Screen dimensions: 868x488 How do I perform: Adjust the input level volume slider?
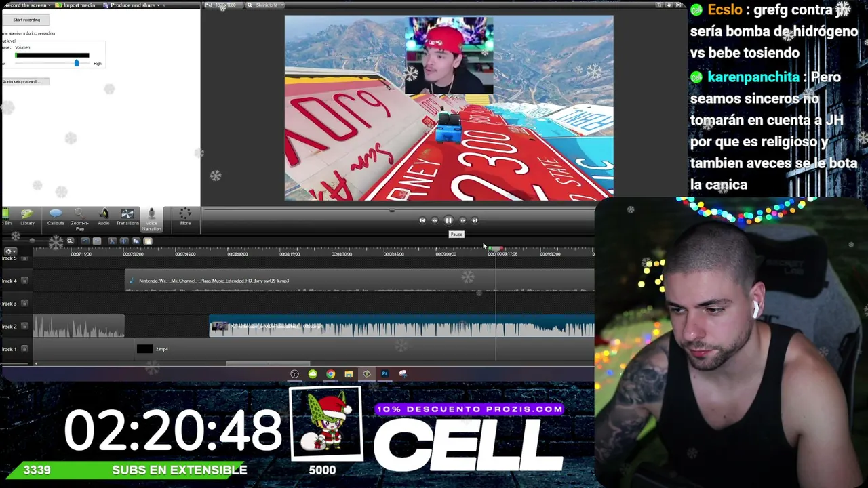point(76,63)
